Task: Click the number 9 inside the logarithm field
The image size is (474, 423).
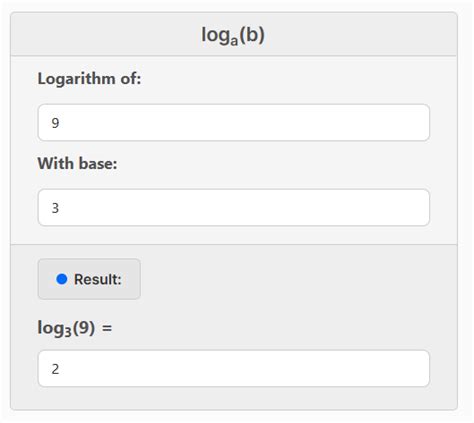Action: [x=55, y=123]
